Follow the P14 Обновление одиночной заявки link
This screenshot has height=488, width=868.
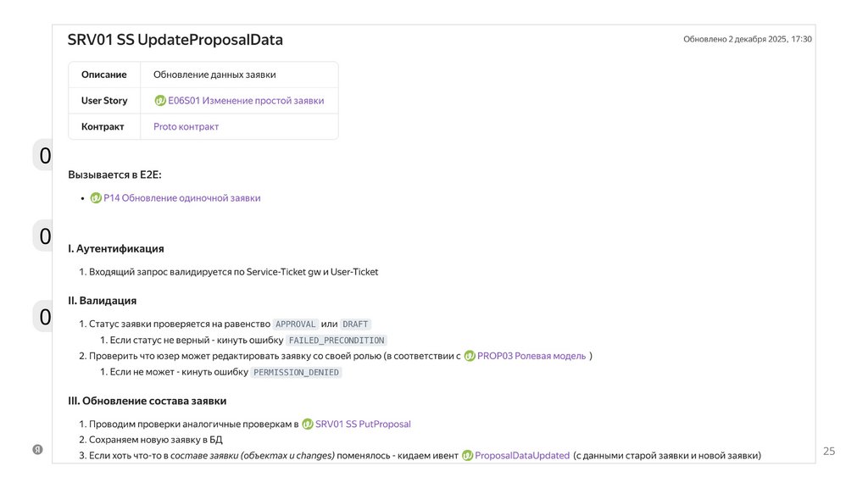coord(181,198)
